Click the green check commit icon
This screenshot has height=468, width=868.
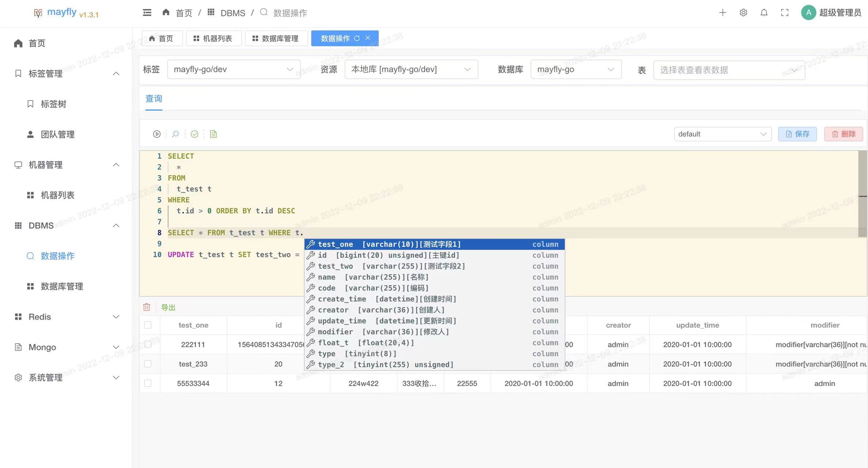coord(195,134)
